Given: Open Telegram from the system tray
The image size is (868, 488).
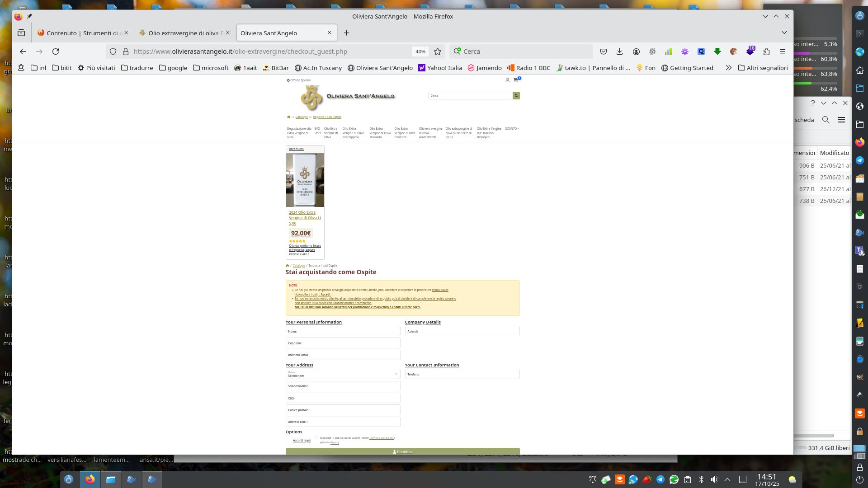Looking at the screenshot, I should tap(660, 479).
